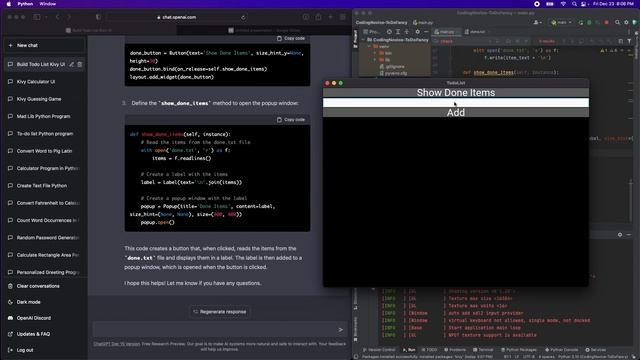Delete trash icon for Build Todo List chat
Screen dimensions: 640x360
point(80,64)
